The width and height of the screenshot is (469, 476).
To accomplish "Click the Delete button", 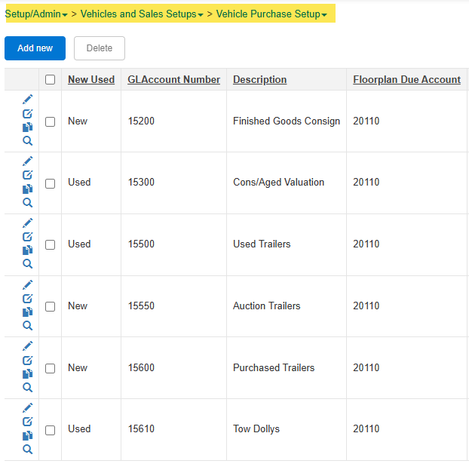I will tap(100, 48).
